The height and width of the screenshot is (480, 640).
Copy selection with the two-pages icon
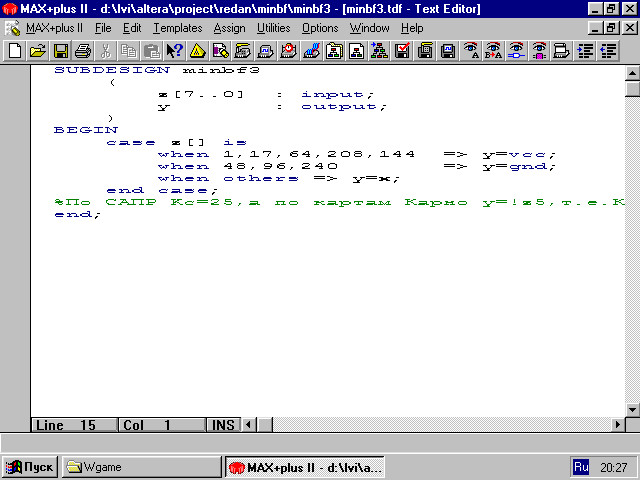point(129,51)
